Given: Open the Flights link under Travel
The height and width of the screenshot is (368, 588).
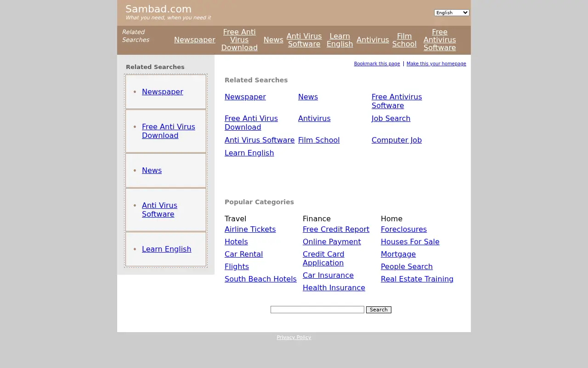Looking at the screenshot, I should click(237, 266).
